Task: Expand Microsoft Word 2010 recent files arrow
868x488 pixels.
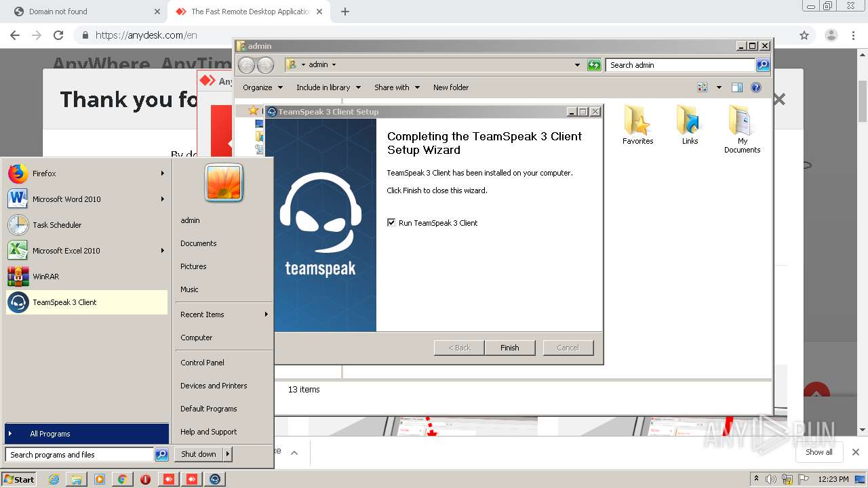Action: [x=163, y=199]
